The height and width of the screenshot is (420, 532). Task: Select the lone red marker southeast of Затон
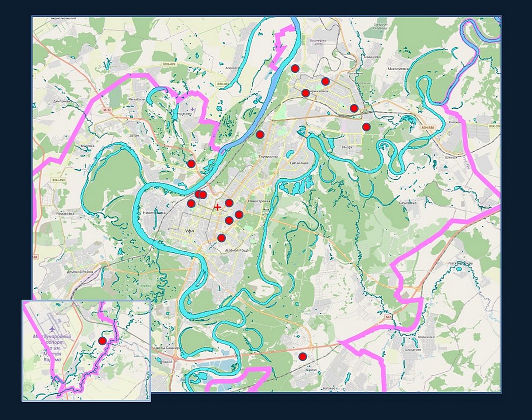[x=191, y=164]
